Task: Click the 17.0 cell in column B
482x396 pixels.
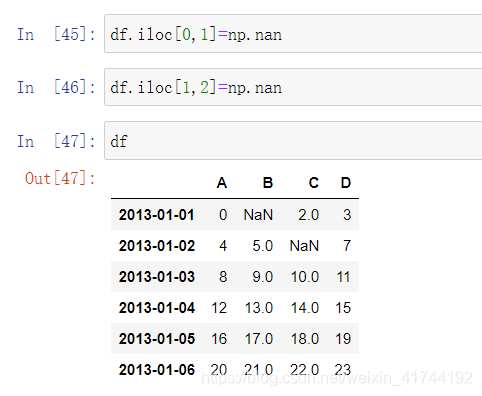Action: point(259,339)
